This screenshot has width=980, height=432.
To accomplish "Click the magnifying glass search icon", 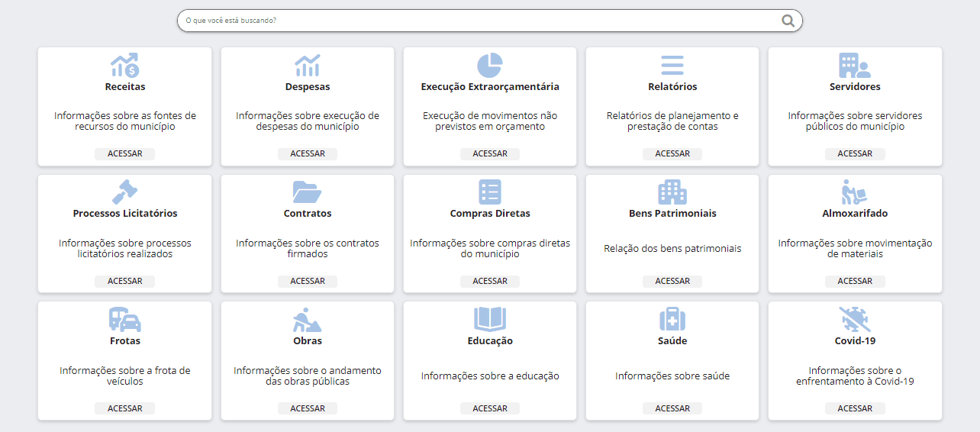I will coord(788,21).
